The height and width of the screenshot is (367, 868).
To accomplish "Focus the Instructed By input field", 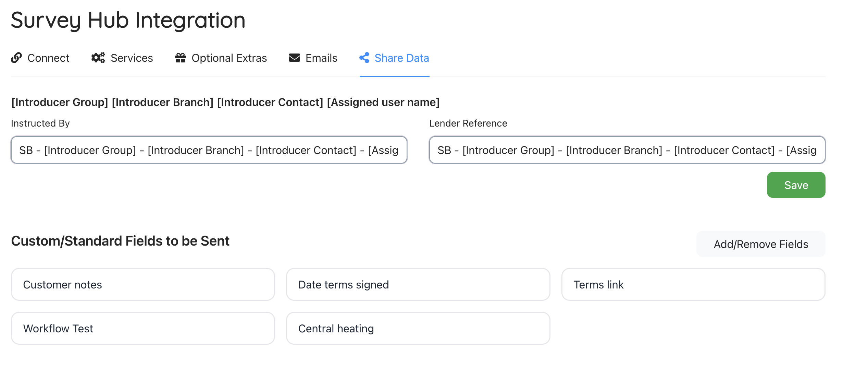I will (x=209, y=150).
